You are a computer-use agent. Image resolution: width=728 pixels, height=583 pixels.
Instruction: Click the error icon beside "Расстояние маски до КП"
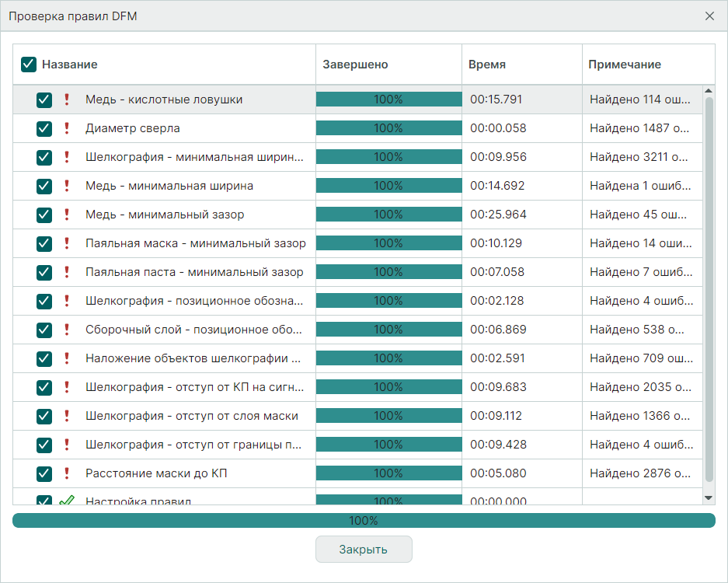(x=67, y=473)
